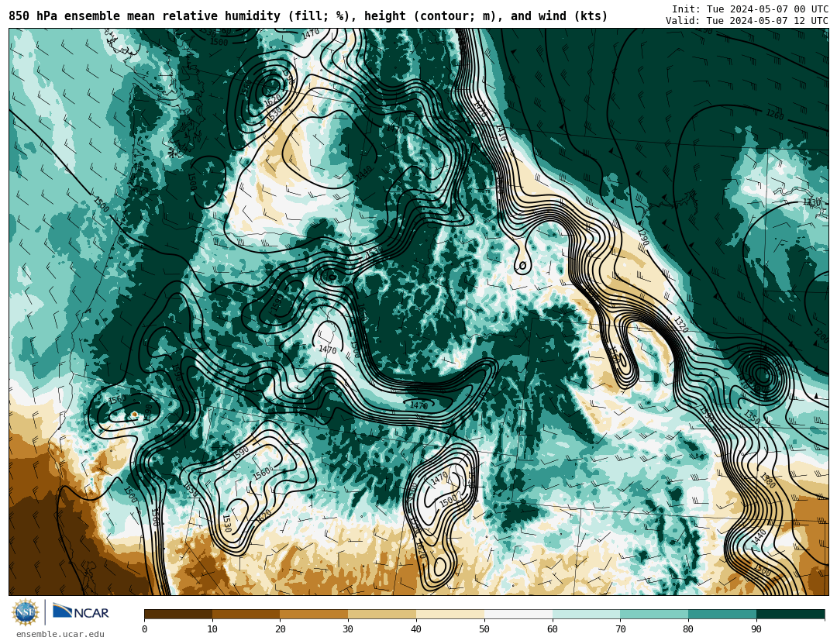837x644 pixels.
Task: Click the 1260 height contour label
Action: 774,113
